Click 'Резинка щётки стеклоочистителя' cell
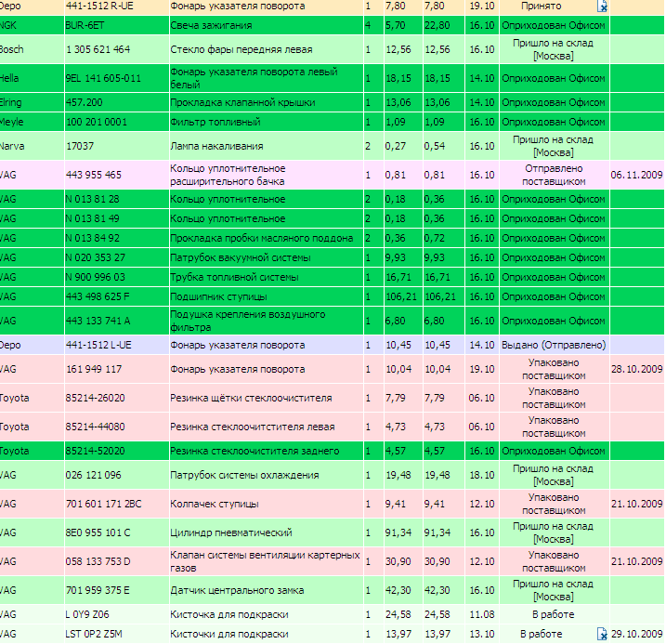The width and height of the screenshot is (666, 644). coord(267,398)
